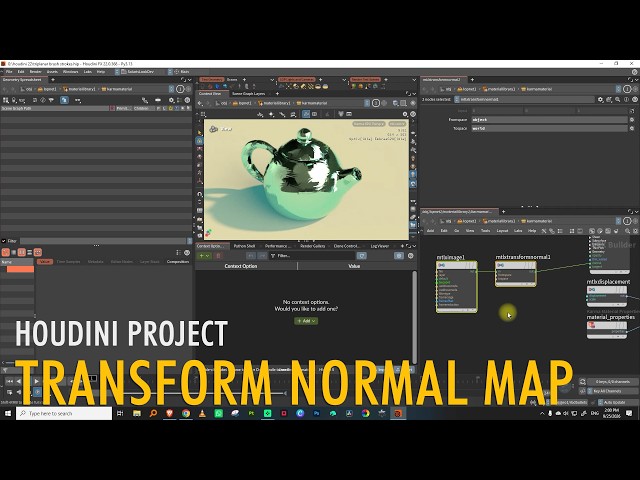Open the parameter pane gear settings icon
640x480 pixels.
(600, 99)
